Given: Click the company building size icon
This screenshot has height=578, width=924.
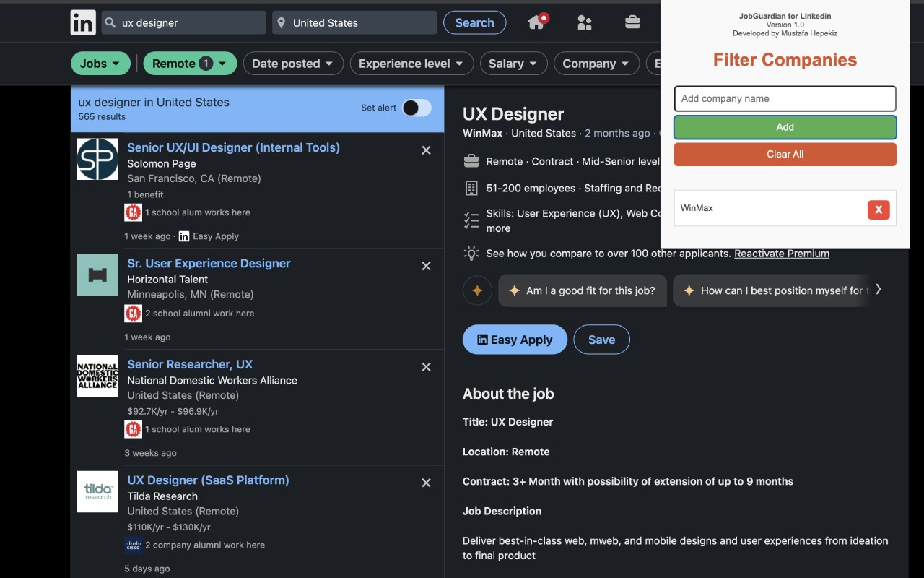Looking at the screenshot, I should 471,188.
